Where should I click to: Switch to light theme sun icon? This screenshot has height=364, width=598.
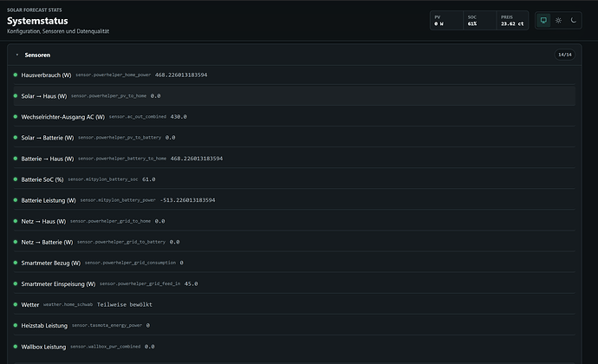coord(558,20)
